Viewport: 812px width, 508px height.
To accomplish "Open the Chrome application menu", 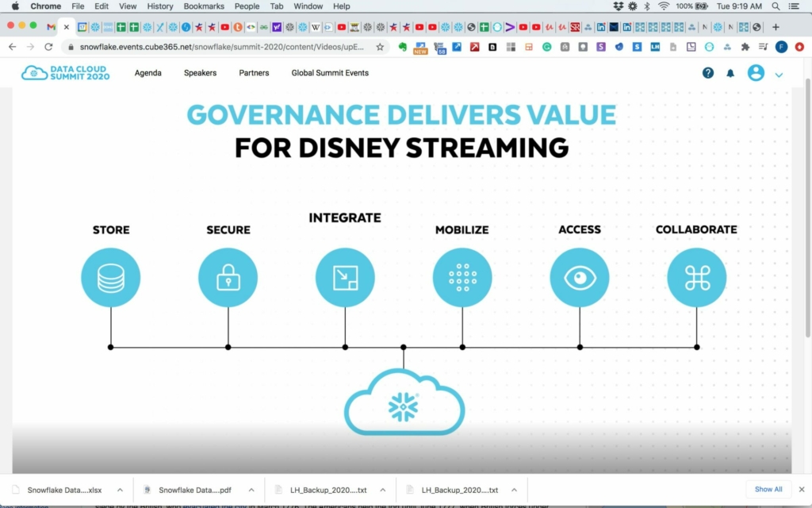I will (45, 6).
